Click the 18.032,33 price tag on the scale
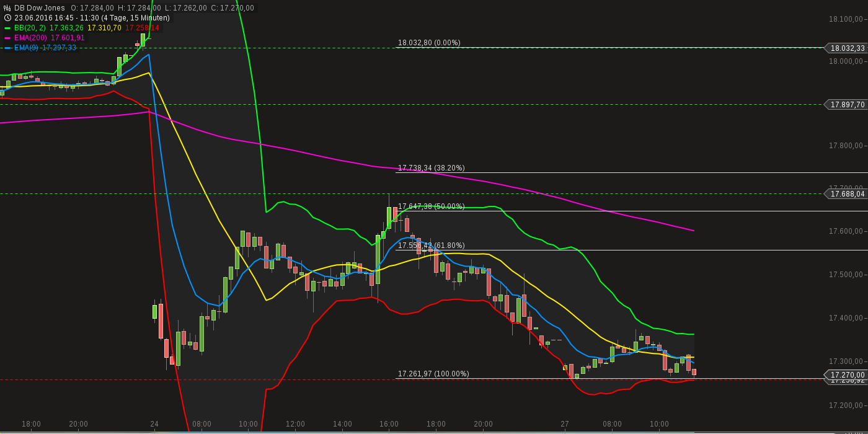The height and width of the screenshot is (434, 868). [845, 48]
